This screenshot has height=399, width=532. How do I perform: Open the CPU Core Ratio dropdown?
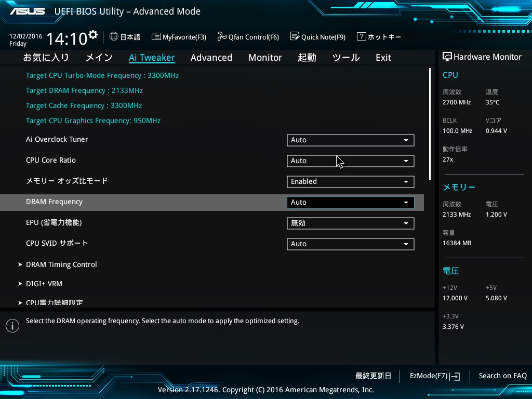[351, 161]
